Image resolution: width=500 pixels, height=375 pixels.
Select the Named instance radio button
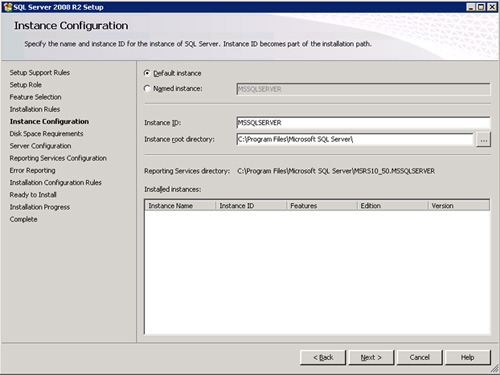tap(147, 88)
